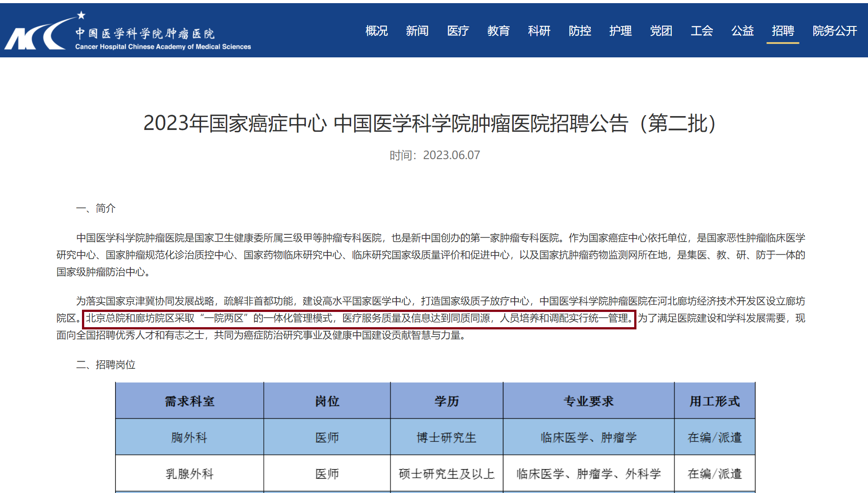The height and width of the screenshot is (493, 868).
Task: Click the 乳腺外科 department cell
Action: 189,474
